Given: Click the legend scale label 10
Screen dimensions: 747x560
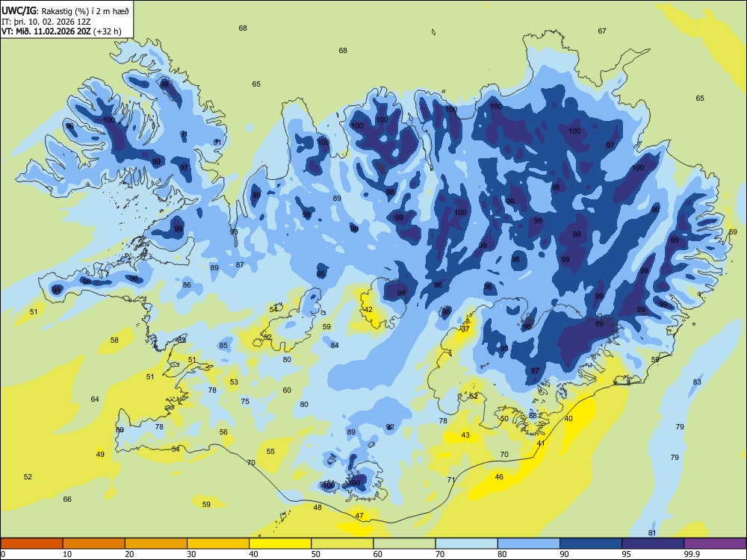Looking at the screenshot, I should click(x=67, y=554).
